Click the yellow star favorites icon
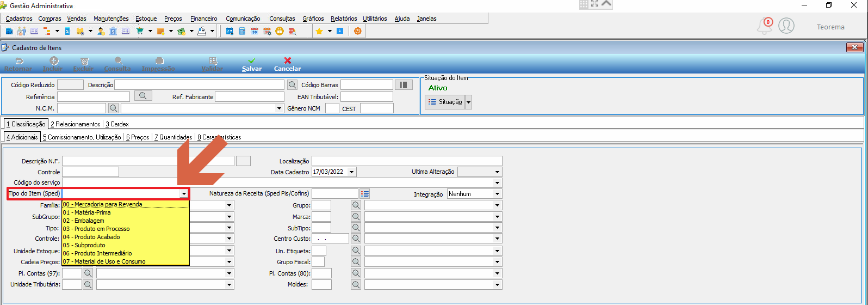Viewport: 868px width, 305px height. tap(319, 31)
